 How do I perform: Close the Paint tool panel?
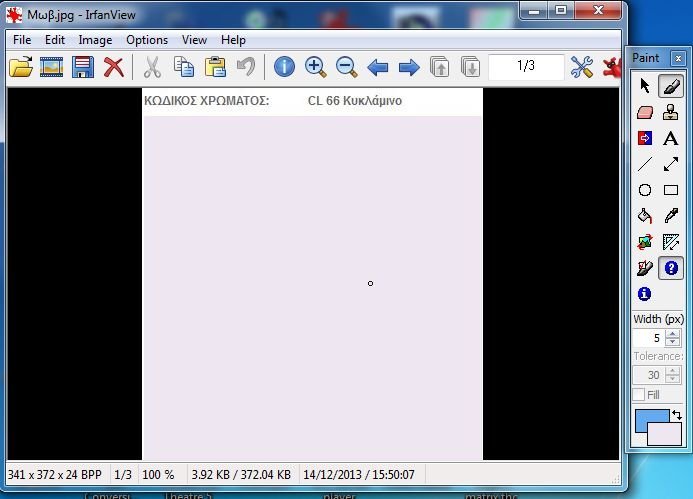click(x=678, y=58)
